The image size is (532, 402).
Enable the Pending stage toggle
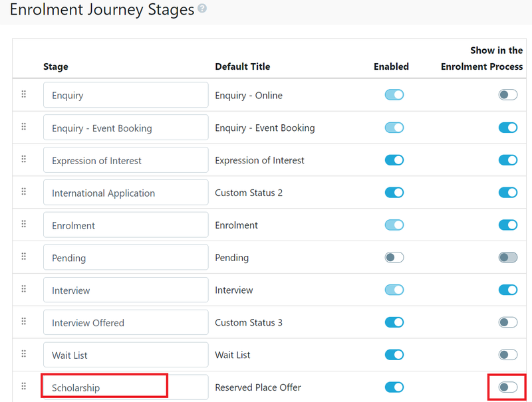[394, 258]
